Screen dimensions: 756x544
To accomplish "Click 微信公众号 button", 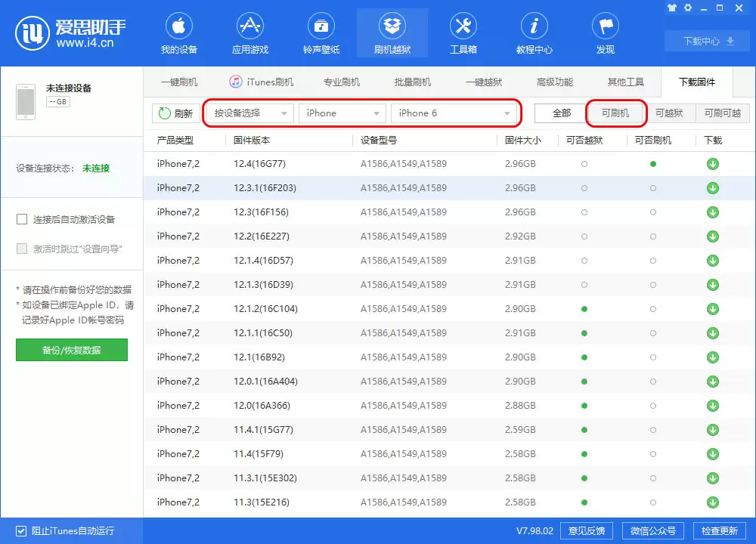I will (653, 531).
